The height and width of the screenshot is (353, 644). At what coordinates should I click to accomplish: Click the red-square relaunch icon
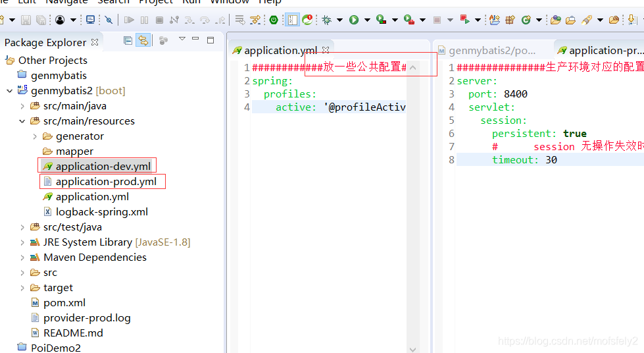tap(465, 20)
